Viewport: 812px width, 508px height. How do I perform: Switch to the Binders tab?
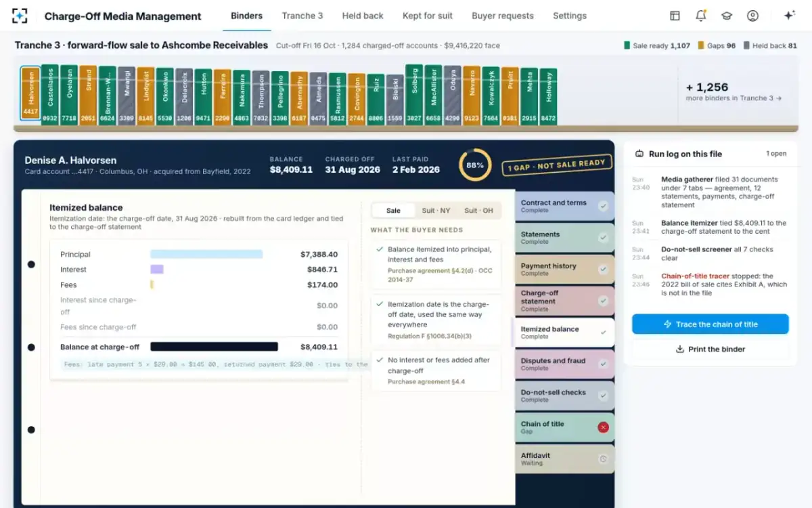(x=246, y=16)
